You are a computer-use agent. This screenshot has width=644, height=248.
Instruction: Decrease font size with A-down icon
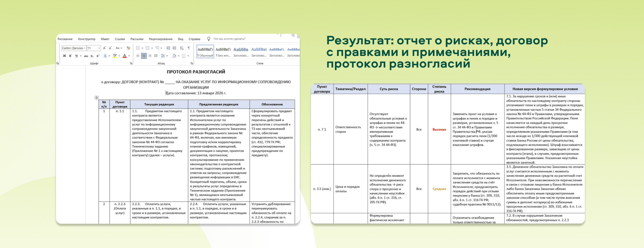(110, 48)
